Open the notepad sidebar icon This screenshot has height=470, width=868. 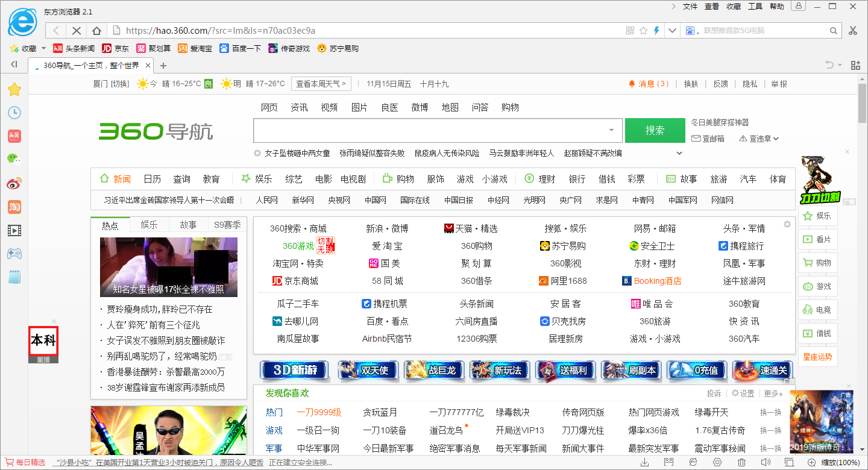click(14, 277)
